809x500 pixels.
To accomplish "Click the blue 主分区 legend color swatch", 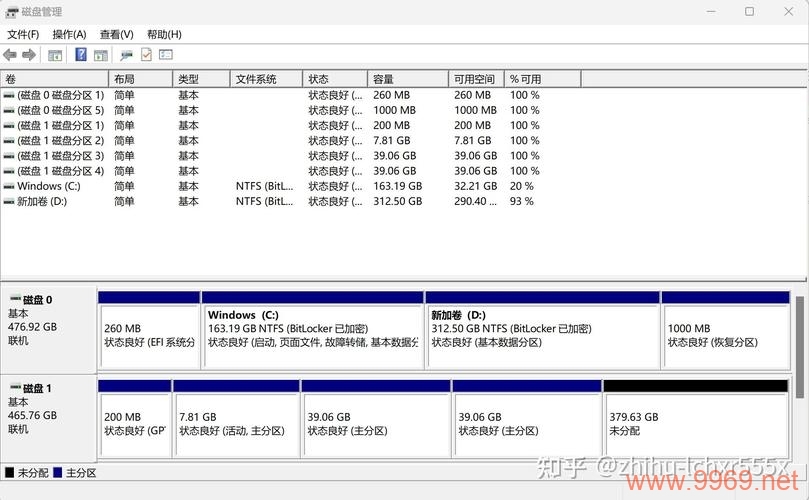I will (57, 472).
